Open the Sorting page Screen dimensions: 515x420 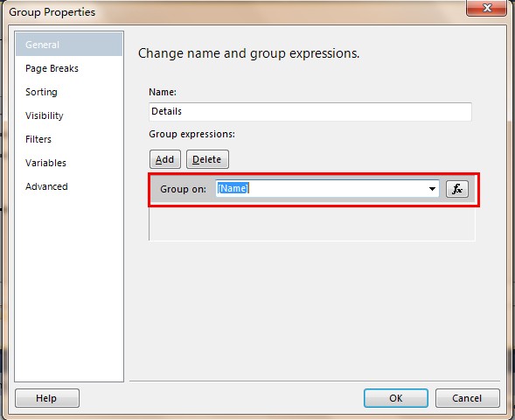[x=41, y=92]
